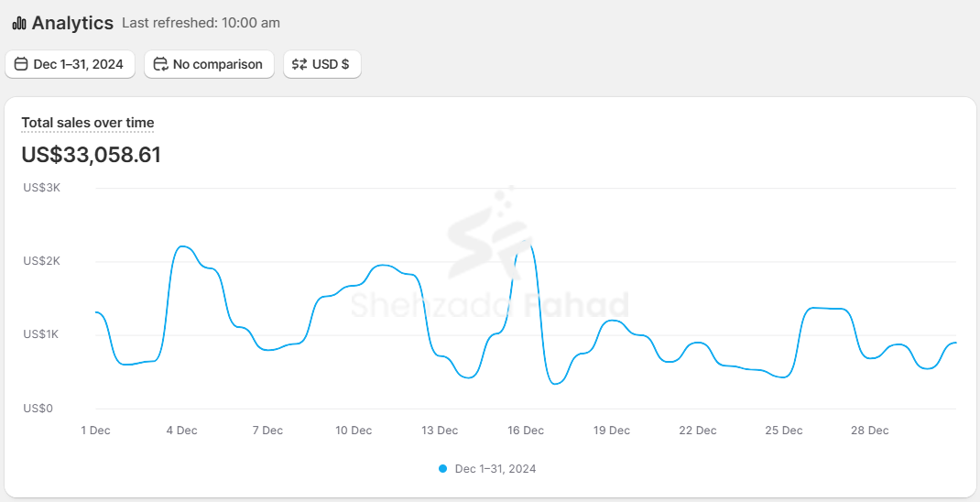
Task: Click the Last refreshed: 10:00 am text
Action: point(201,23)
